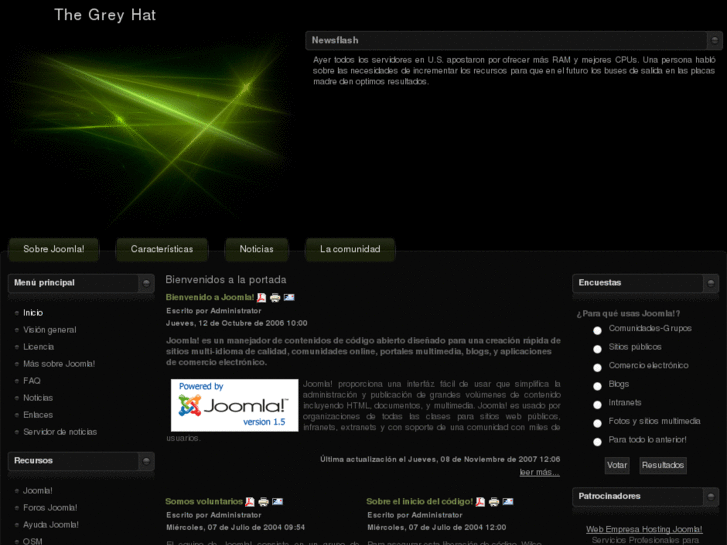Viewport: 727px width, 545px height.
Task: Collapse the Menú principal module
Action: coord(146,283)
